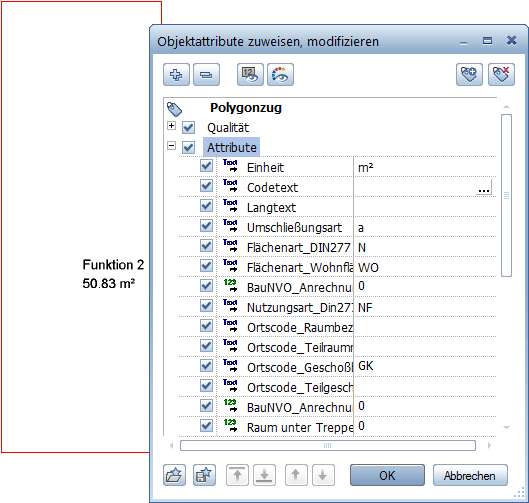Viewport: 529px width, 503px height.
Task: Click save as favorite disk icon
Action: tap(204, 475)
